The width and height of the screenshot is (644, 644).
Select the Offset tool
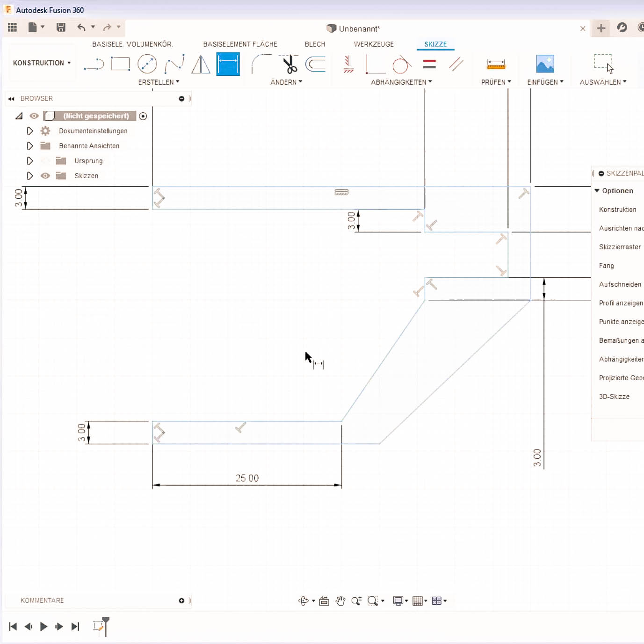pos(316,64)
